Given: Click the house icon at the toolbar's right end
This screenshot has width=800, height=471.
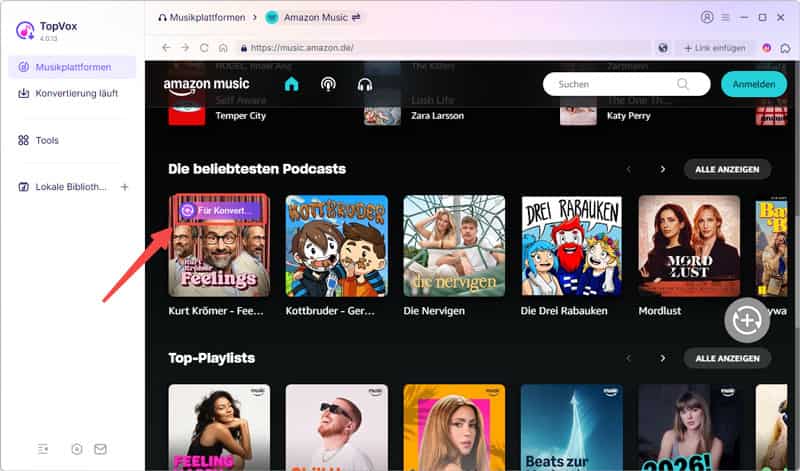Looking at the screenshot, I should coord(785,48).
